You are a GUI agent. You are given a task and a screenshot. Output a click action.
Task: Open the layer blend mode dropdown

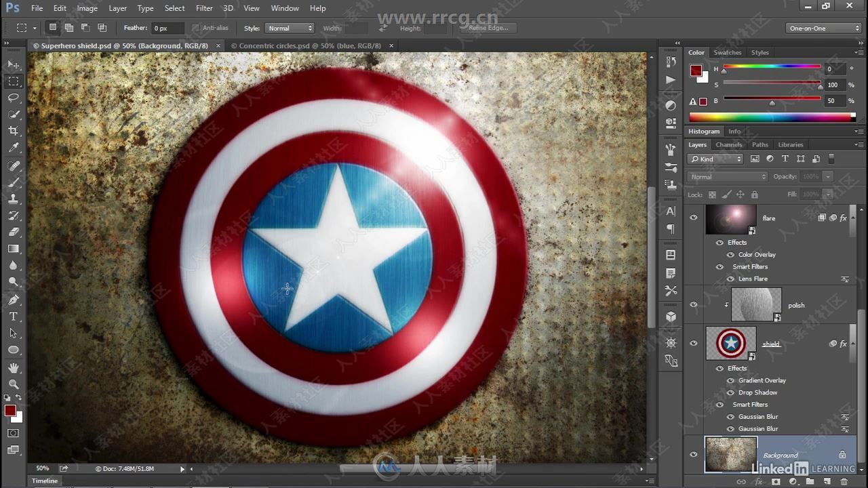pos(728,176)
